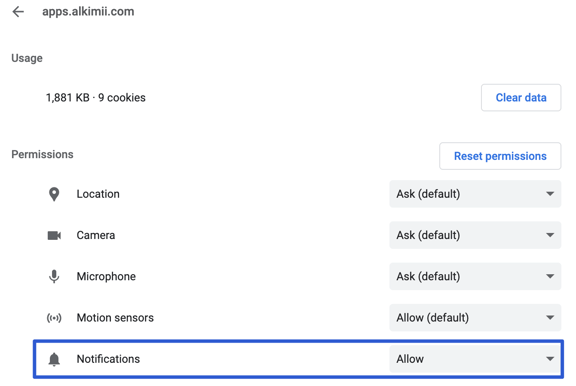Viewport: 576px width, 386px height.
Task: Go back using the left arrow
Action: (x=18, y=12)
